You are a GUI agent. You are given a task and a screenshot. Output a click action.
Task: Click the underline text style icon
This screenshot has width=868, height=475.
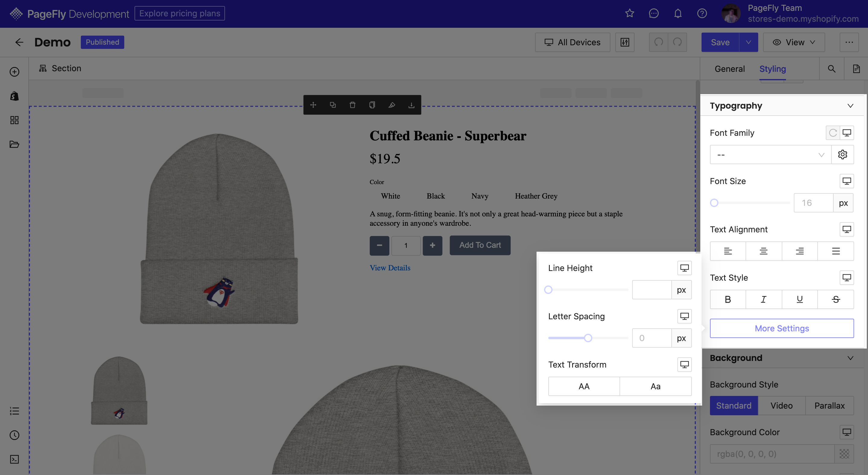coord(800,299)
